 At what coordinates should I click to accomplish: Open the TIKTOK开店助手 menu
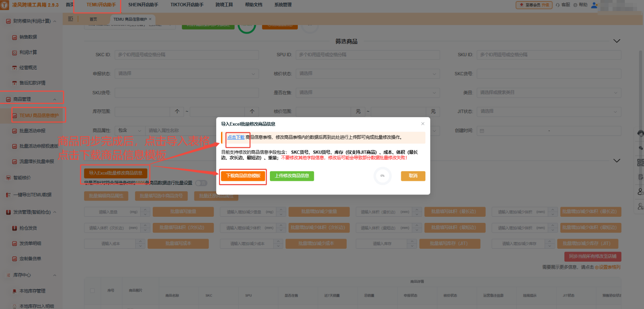tap(187, 5)
